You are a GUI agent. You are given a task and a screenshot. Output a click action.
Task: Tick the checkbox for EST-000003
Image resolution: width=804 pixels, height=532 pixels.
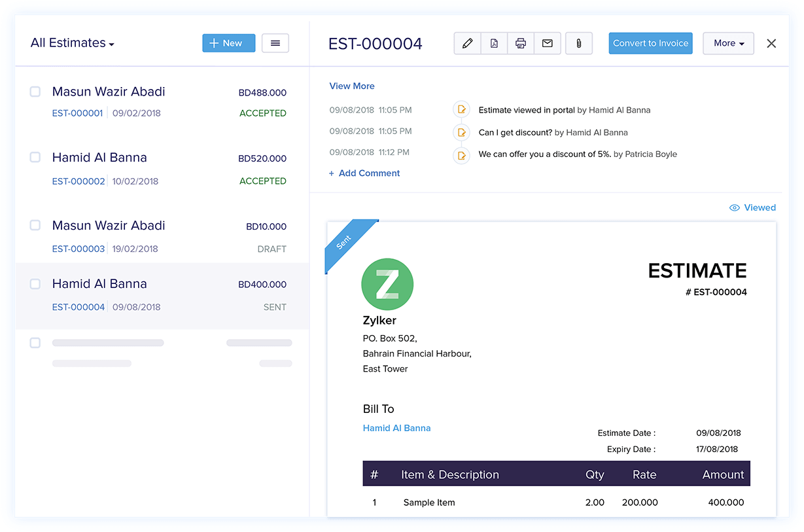coord(35,225)
